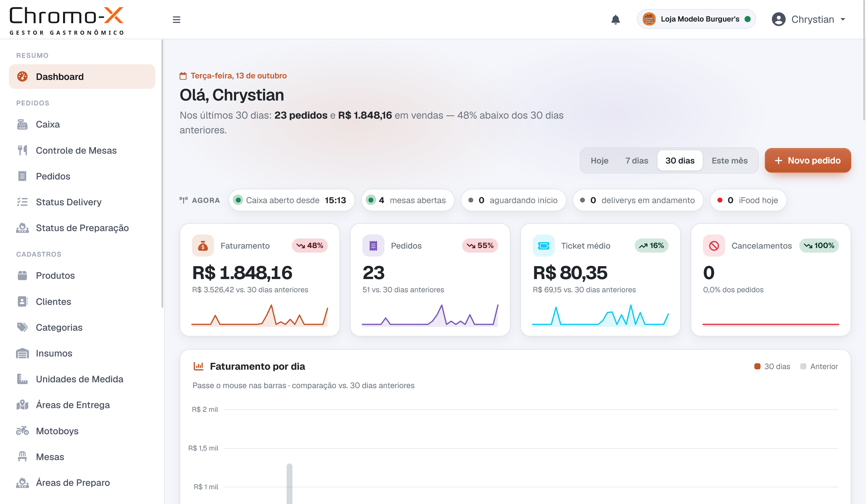Click the Áreas de Preparo icon
The height and width of the screenshot is (504, 866).
click(22, 483)
